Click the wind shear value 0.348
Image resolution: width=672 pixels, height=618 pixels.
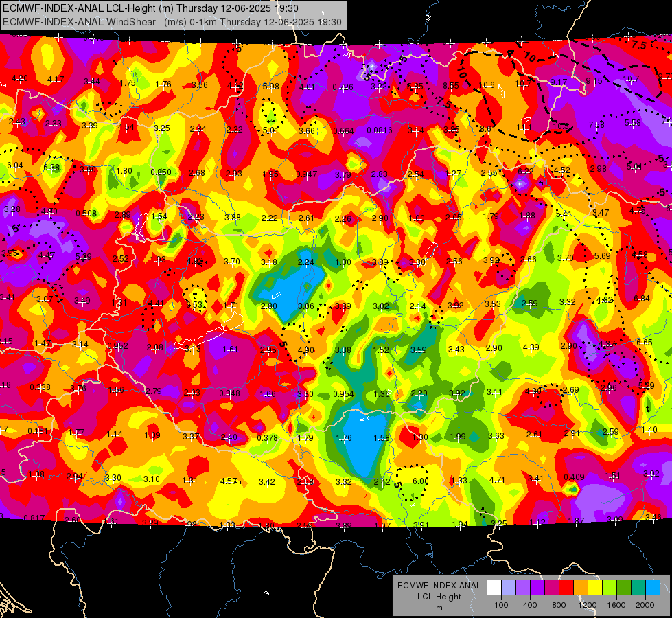230,393
